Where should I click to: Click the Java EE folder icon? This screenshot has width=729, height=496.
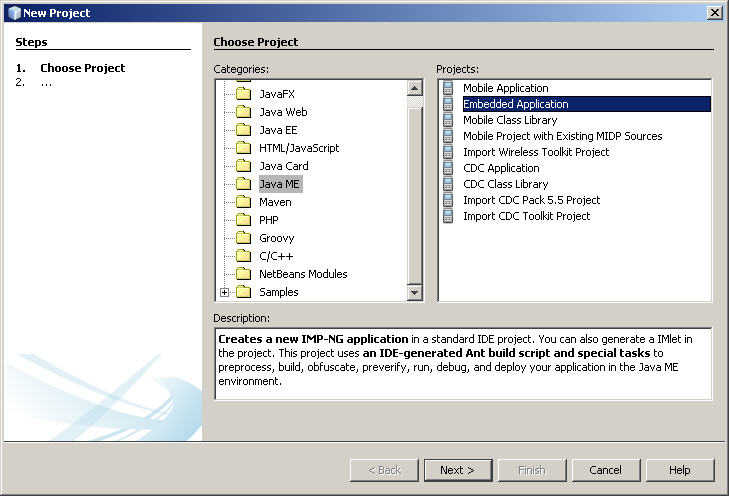pos(243,130)
